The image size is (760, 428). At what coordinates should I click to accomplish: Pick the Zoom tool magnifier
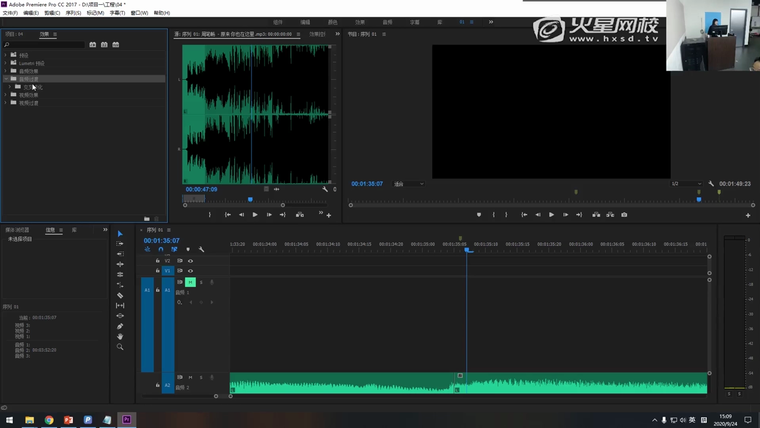120,347
